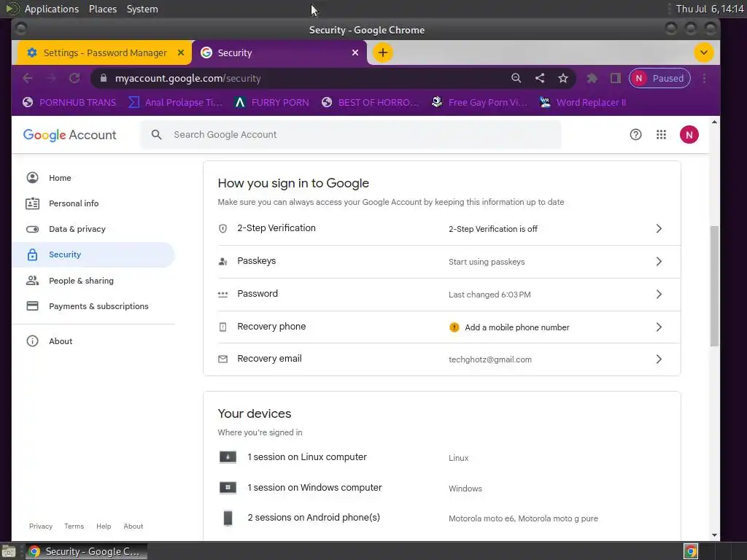747x560 pixels.
Task: Open Payments & subscriptions section
Action: (x=93, y=306)
